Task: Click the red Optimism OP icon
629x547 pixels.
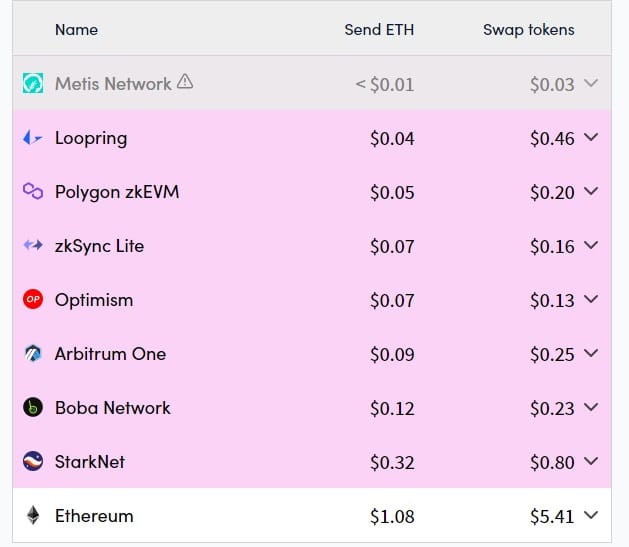Action: (x=33, y=299)
